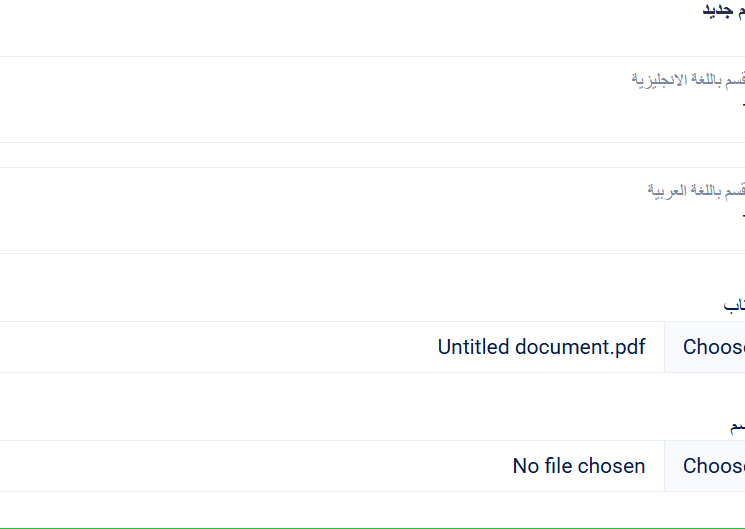Browse for a file in the 'No file chosen' input
745x529 pixels.
pos(712,466)
